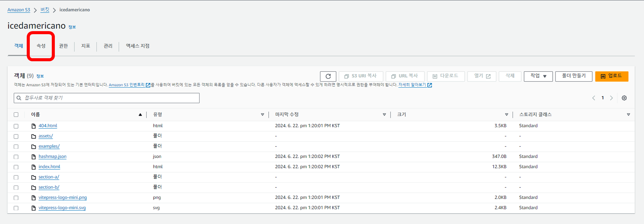Click the orange 업로드 button
The height and width of the screenshot is (224, 644).
[612, 76]
